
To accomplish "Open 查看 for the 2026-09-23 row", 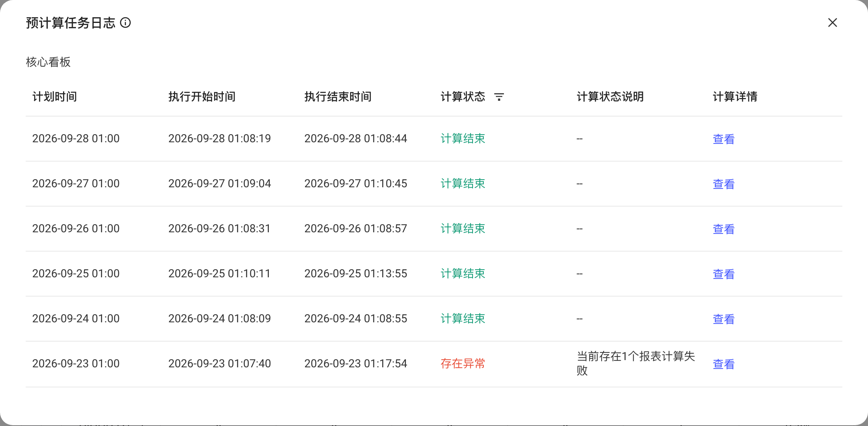I will point(724,364).
